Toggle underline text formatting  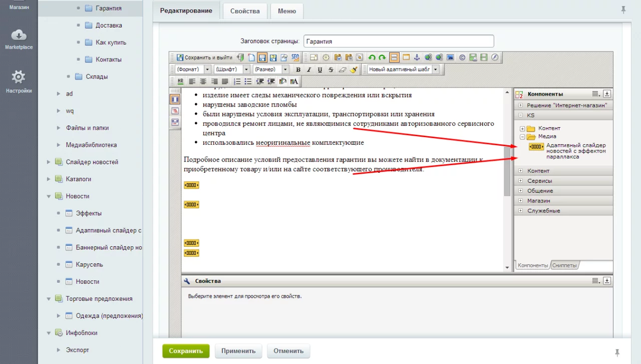tap(319, 70)
